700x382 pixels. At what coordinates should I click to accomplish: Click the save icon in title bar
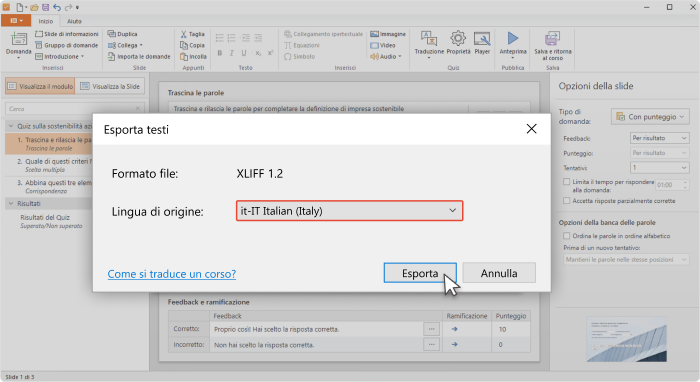point(45,7)
